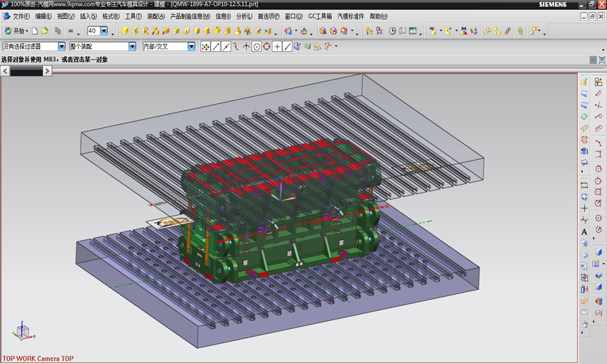
Task: Open the GC工具箱 menu
Action: coord(320,16)
